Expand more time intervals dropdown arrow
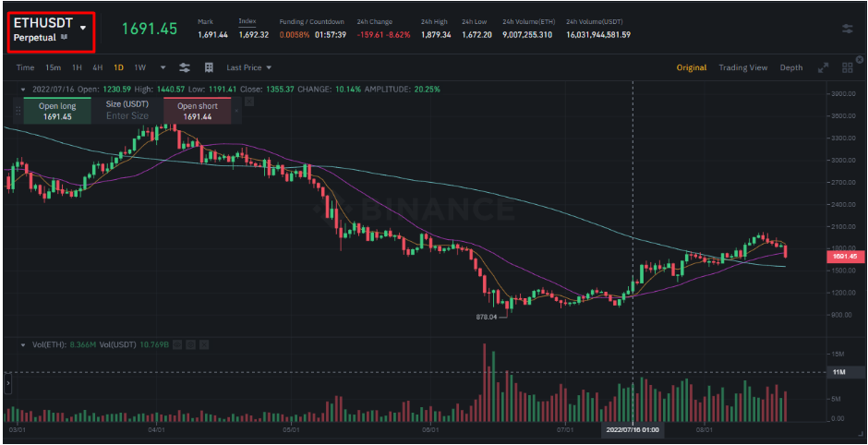The width and height of the screenshot is (868, 445). 163,67
